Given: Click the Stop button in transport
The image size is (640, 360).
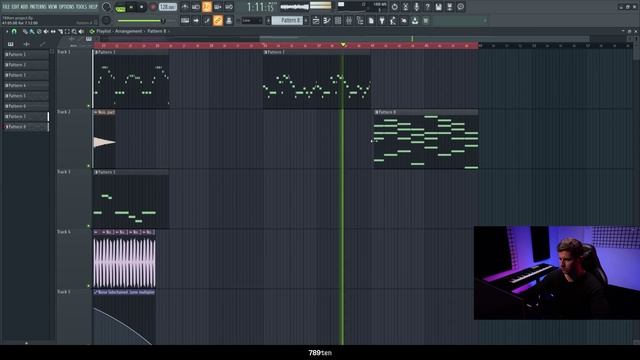Looking at the screenshot, I should coord(142,7).
